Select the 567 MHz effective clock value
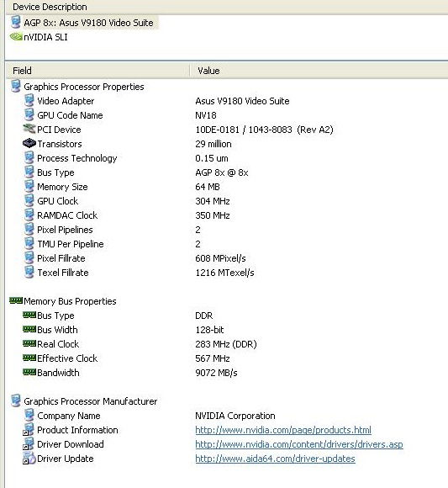 [213, 358]
